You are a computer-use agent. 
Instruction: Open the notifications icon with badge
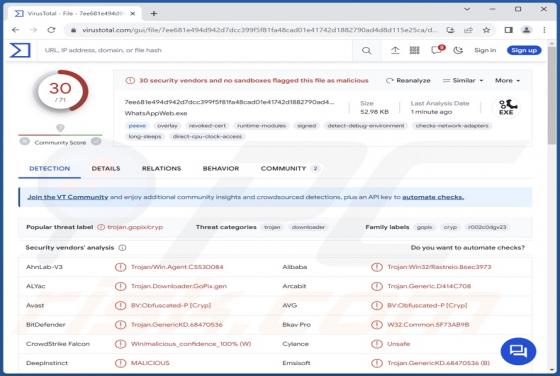pos(437,50)
